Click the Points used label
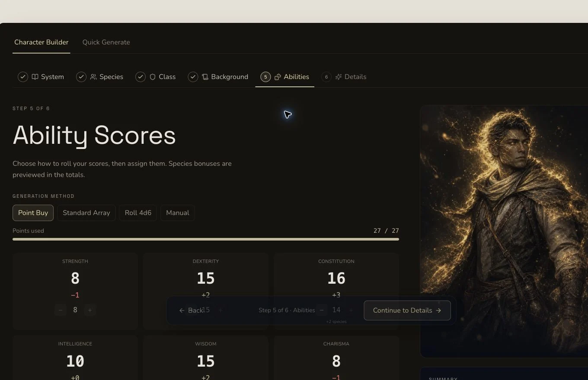The image size is (588, 380). point(28,231)
